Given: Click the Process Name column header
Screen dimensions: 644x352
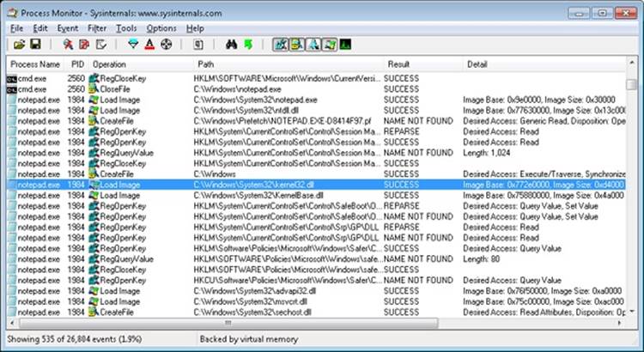Looking at the screenshot, I should pos(35,64).
